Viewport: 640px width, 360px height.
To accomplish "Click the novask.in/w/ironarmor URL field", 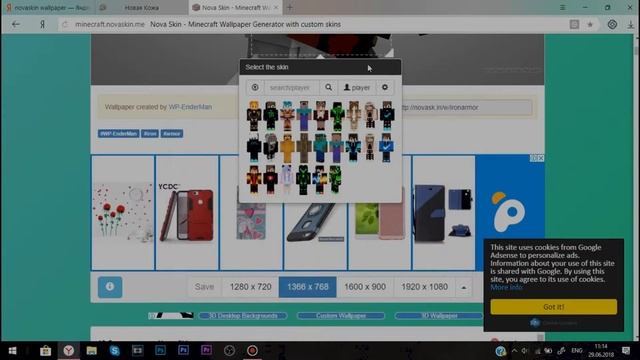I will (x=467, y=107).
